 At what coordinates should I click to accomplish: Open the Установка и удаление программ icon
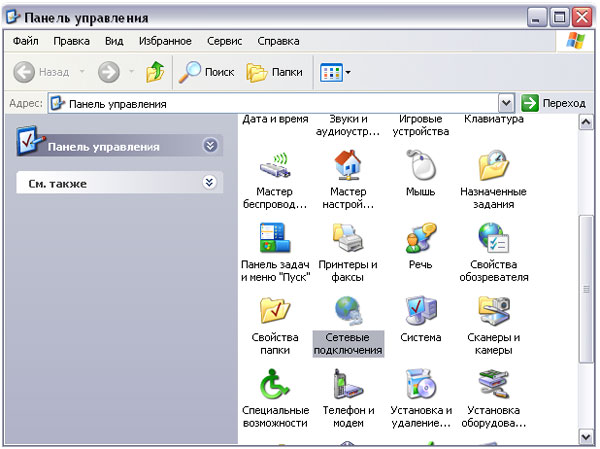pos(421,384)
